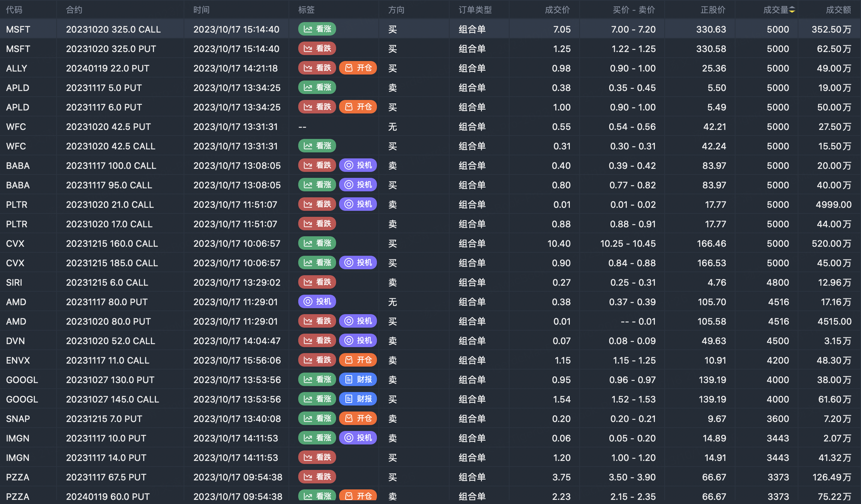Click the 开仓 tag on APLD 6.0 PUT row
This screenshot has height=504, width=861.
coord(358,107)
